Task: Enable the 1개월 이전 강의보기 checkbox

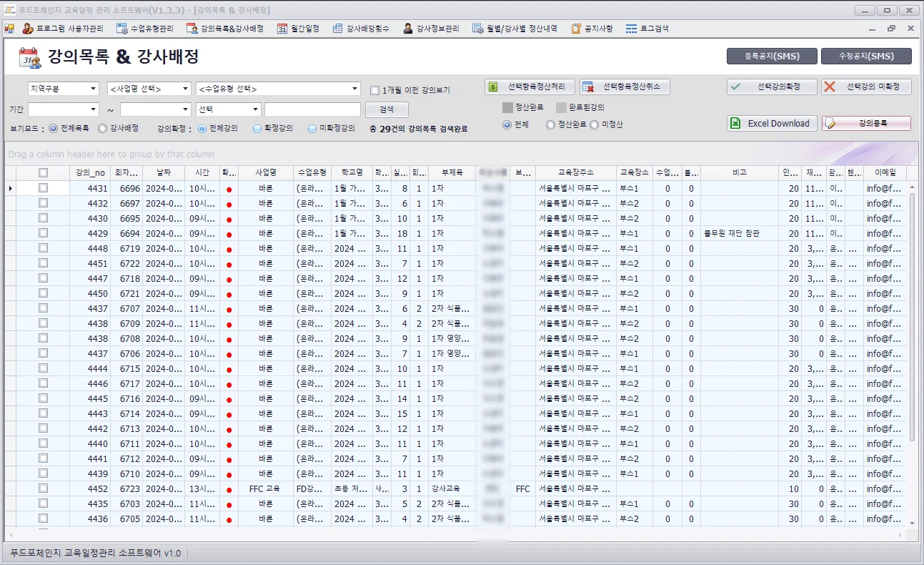Action: (x=375, y=90)
